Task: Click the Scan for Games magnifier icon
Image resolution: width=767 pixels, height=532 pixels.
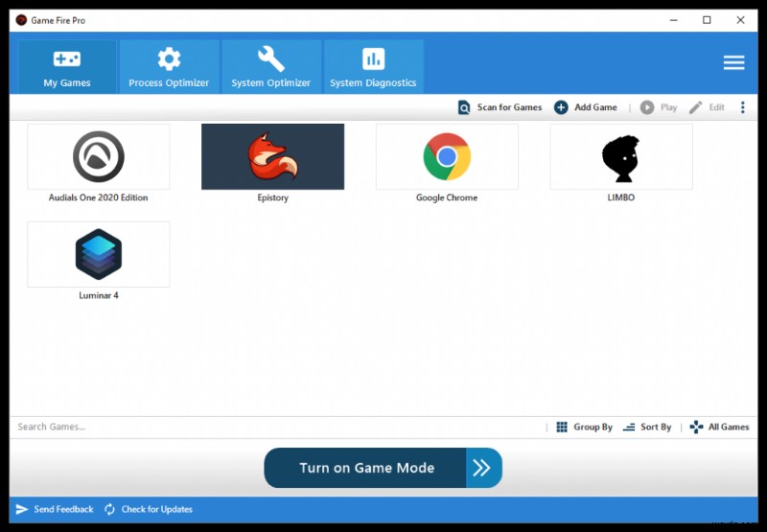Action: click(464, 107)
